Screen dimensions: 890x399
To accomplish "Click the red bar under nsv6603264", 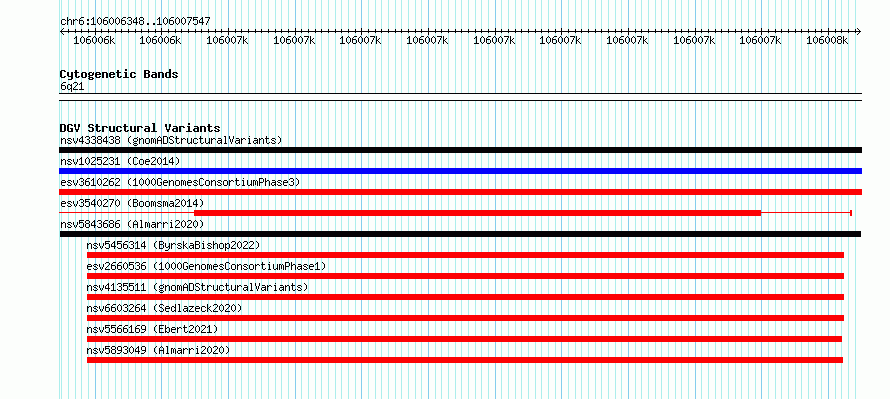I will point(465,318).
